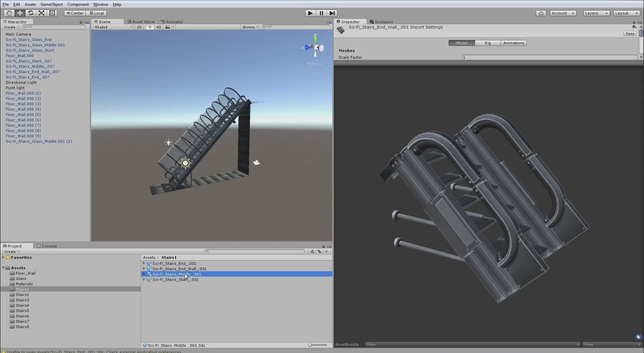Open the Account dropdown
Viewport: 644px width, 353px height.
point(563,13)
